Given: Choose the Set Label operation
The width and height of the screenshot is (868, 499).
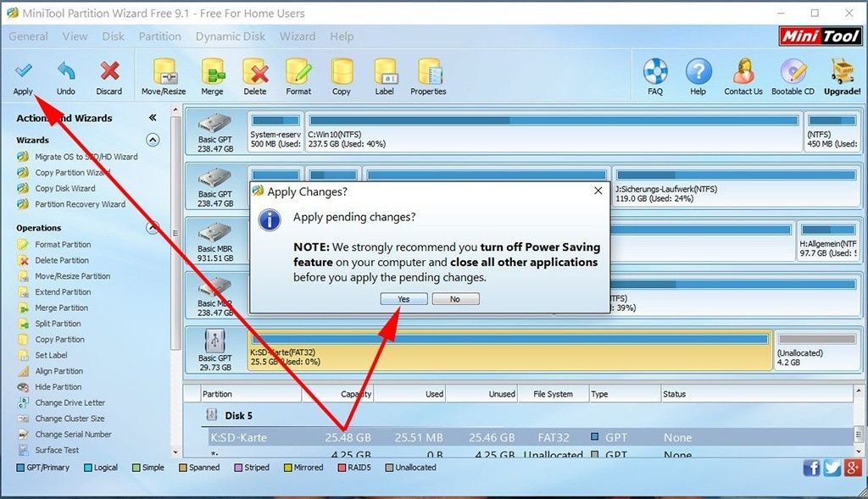Looking at the screenshot, I should [52, 355].
